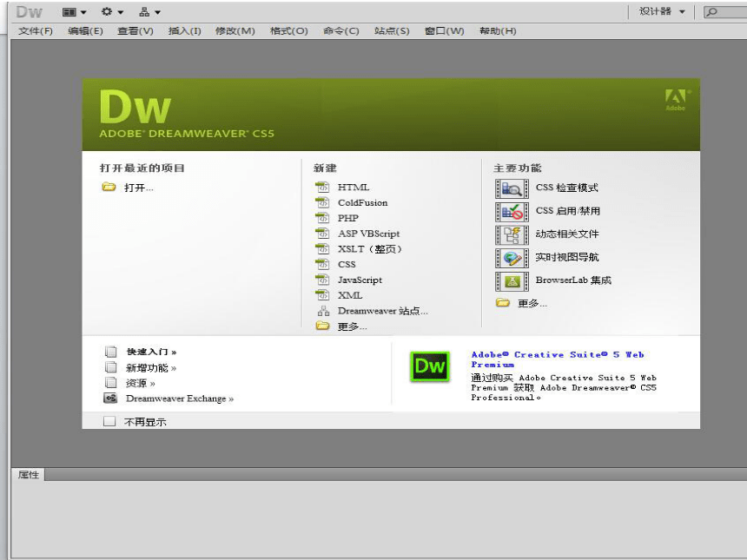Image resolution: width=747 pixels, height=560 pixels.
Task: Expand the gear icon dropdown arrow
Action: (120, 12)
